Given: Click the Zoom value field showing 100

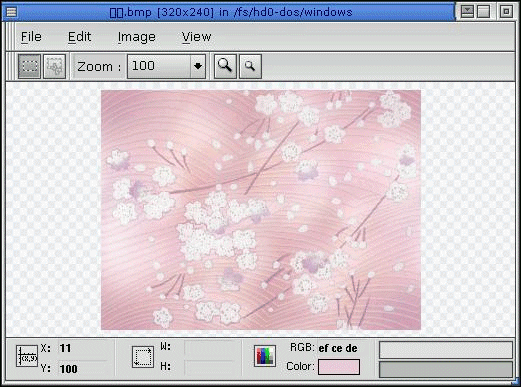Looking at the screenshot, I should tap(159, 66).
